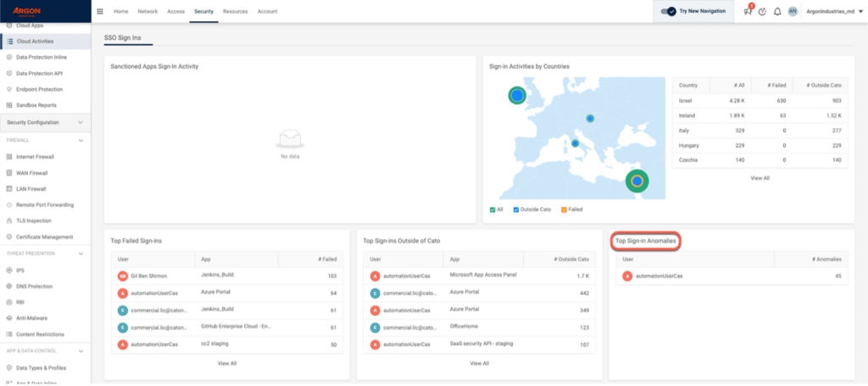
Task: Open the help clock icon in header
Action: click(762, 11)
